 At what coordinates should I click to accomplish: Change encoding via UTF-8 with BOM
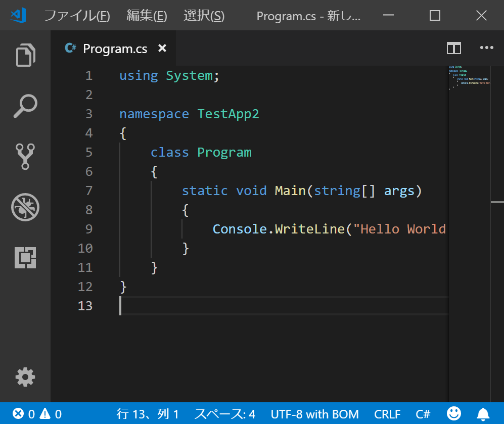[314, 414]
